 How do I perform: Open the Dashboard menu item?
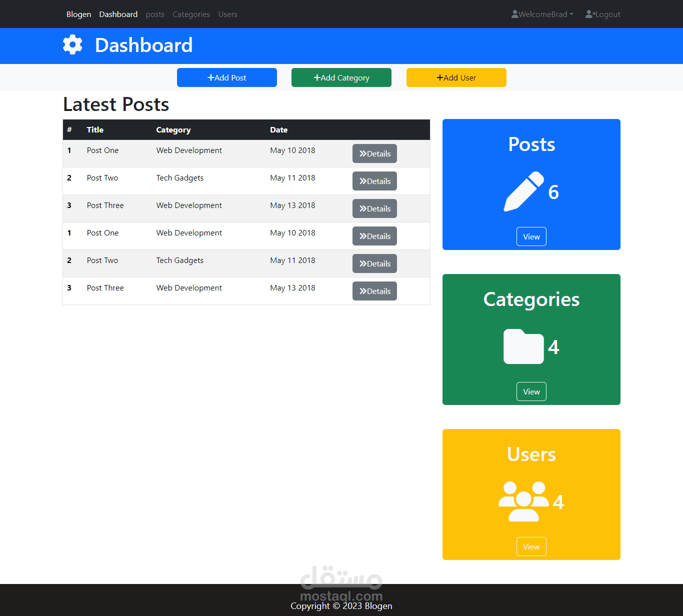118,14
